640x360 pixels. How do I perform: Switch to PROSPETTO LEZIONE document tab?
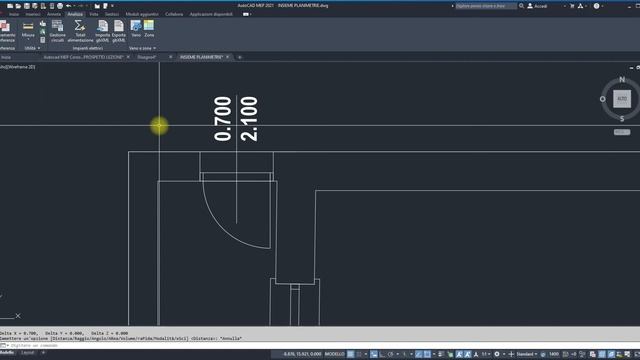click(83, 57)
